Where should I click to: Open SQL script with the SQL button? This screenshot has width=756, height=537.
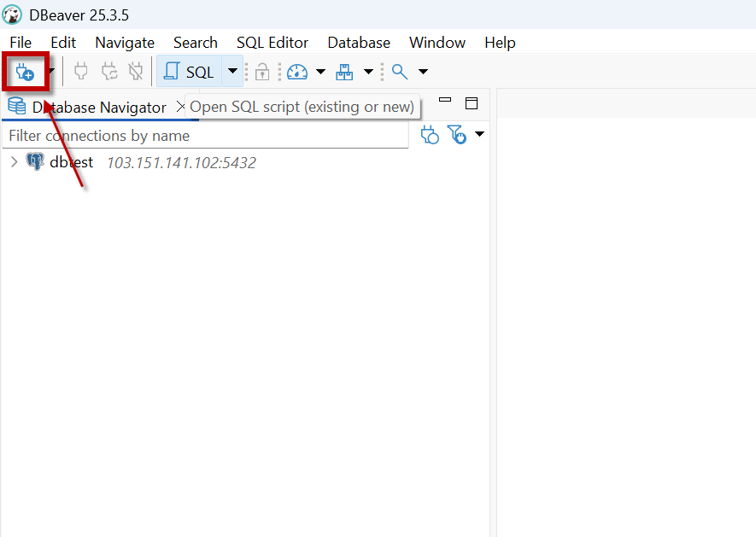(x=189, y=73)
